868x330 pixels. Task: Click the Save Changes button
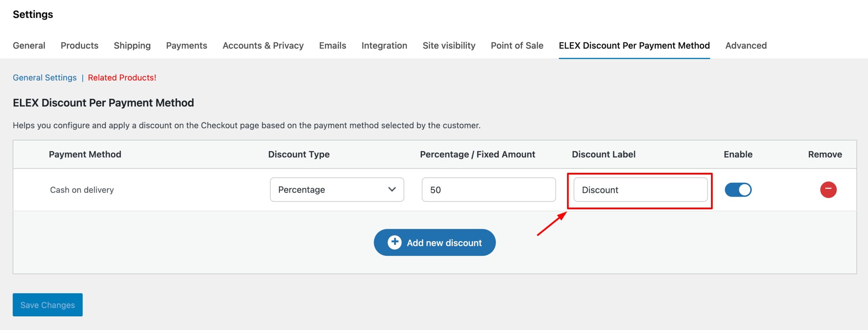48,305
